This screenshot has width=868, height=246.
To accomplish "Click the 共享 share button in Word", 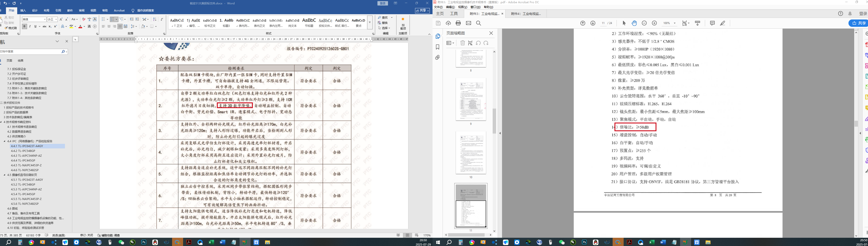I will click(x=423, y=11).
